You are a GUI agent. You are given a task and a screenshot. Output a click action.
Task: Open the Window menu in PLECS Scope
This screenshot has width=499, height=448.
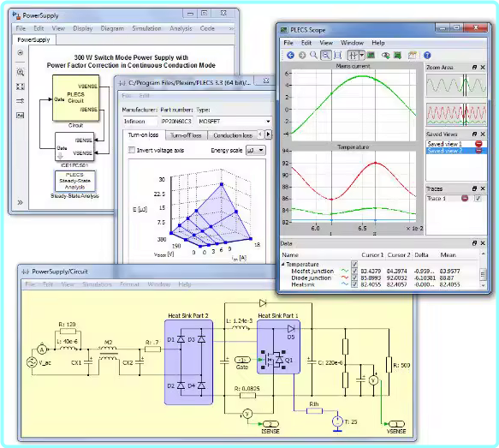click(x=352, y=43)
